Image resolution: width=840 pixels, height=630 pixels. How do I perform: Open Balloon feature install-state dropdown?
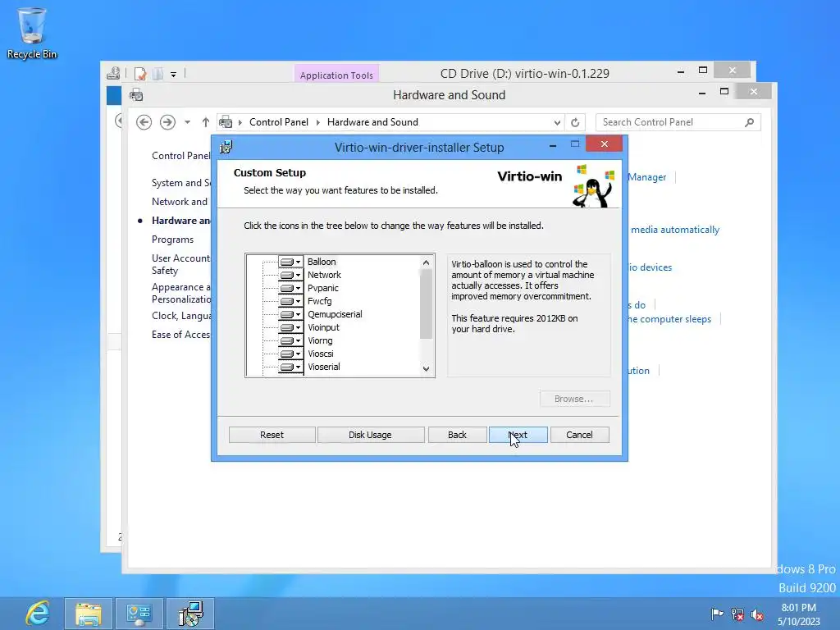point(291,262)
